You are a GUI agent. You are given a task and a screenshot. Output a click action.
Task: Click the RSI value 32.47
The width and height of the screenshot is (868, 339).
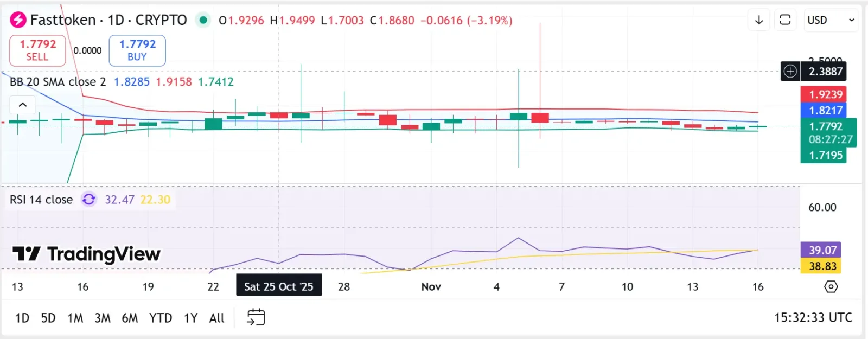click(x=119, y=200)
